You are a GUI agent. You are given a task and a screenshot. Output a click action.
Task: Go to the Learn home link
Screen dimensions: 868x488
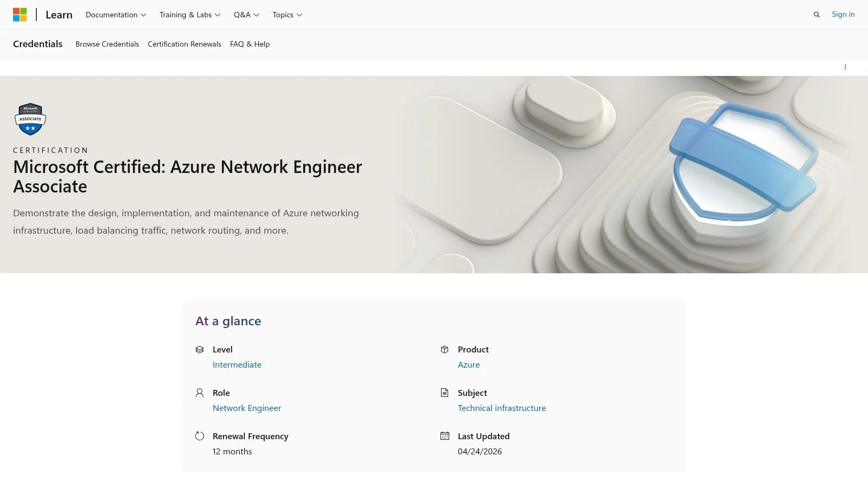[59, 15]
